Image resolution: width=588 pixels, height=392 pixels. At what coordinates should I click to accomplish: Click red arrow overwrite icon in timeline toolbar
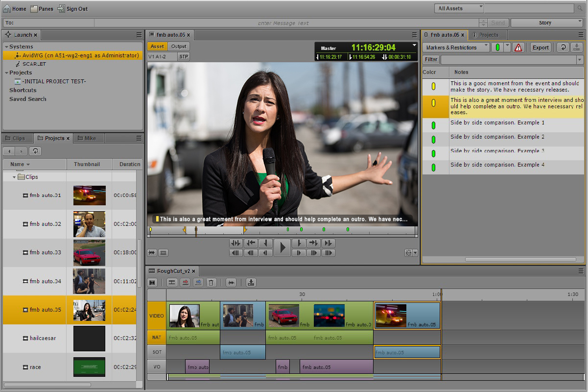(185, 282)
